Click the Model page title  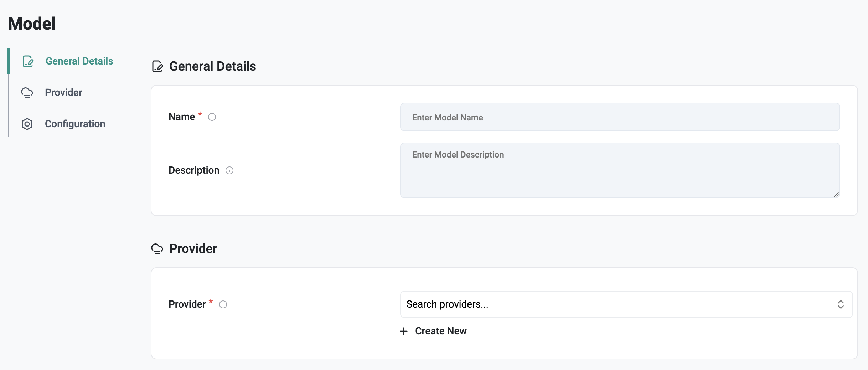coord(32,24)
